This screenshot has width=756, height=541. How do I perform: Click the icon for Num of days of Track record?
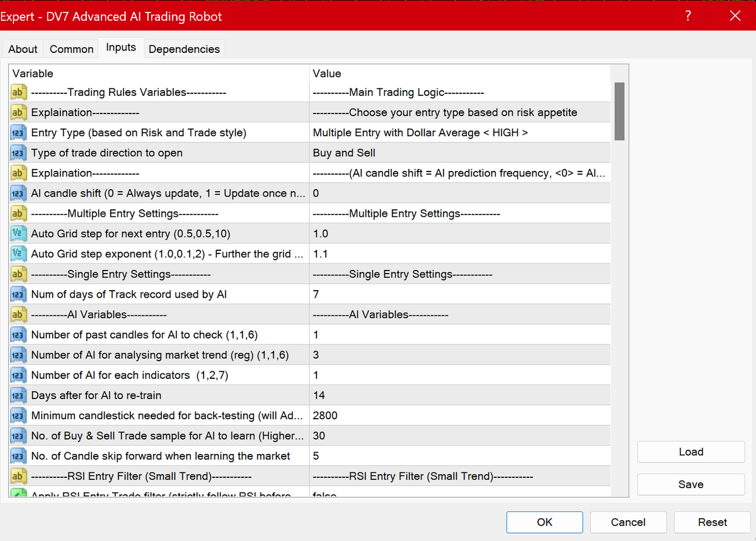click(18, 294)
